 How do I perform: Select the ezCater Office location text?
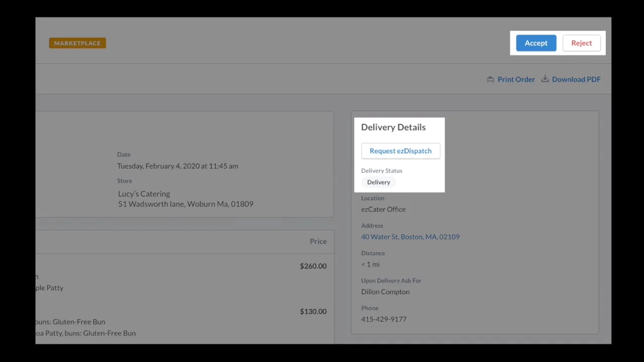(x=383, y=209)
